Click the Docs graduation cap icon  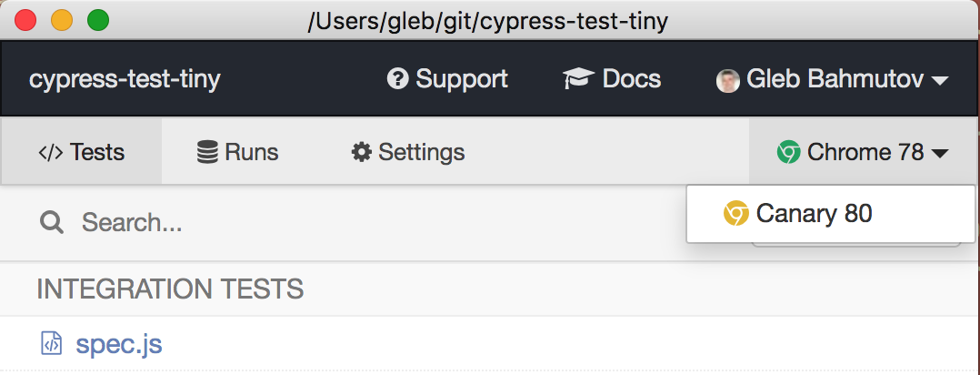coord(579,79)
